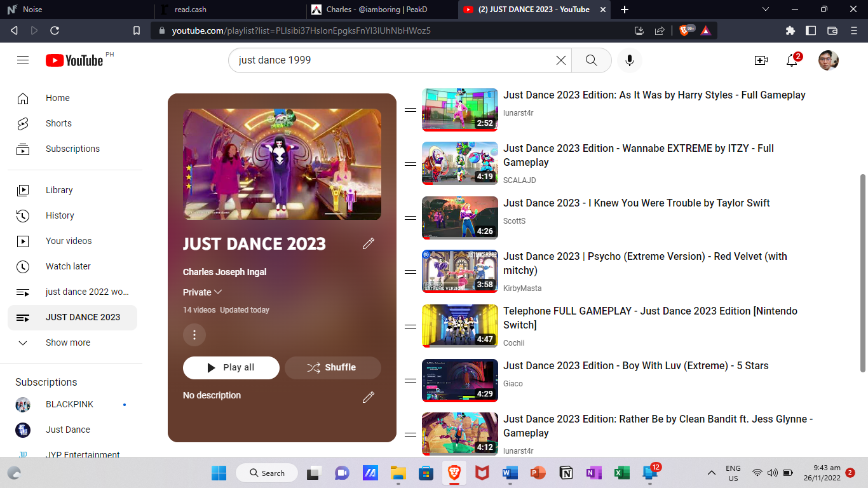Open the YouTube hamburger guide menu

(23, 60)
